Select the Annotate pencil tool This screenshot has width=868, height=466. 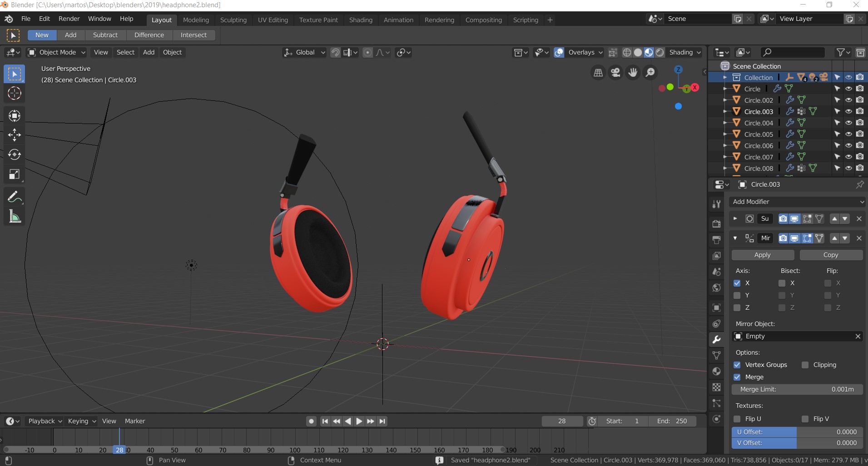[x=15, y=197]
